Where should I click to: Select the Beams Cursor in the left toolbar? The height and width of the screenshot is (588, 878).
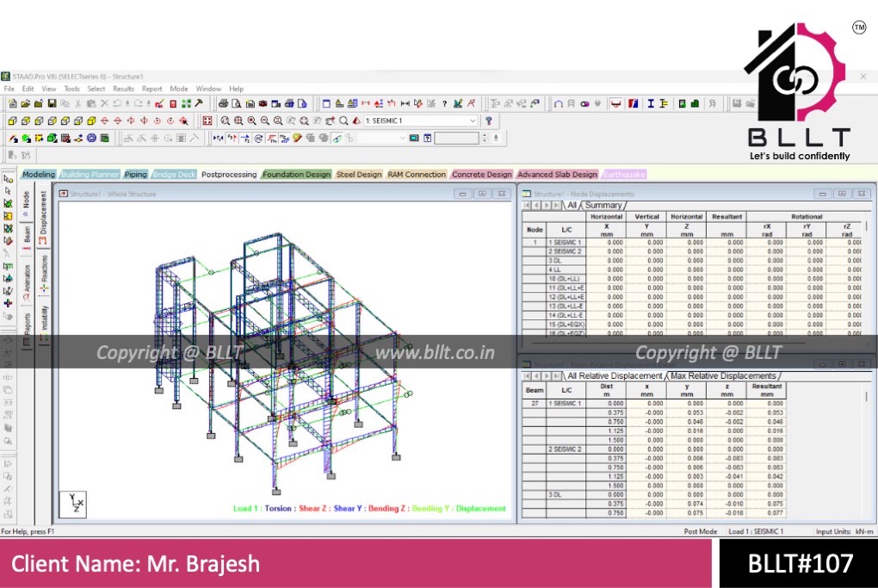[x=8, y=191]
